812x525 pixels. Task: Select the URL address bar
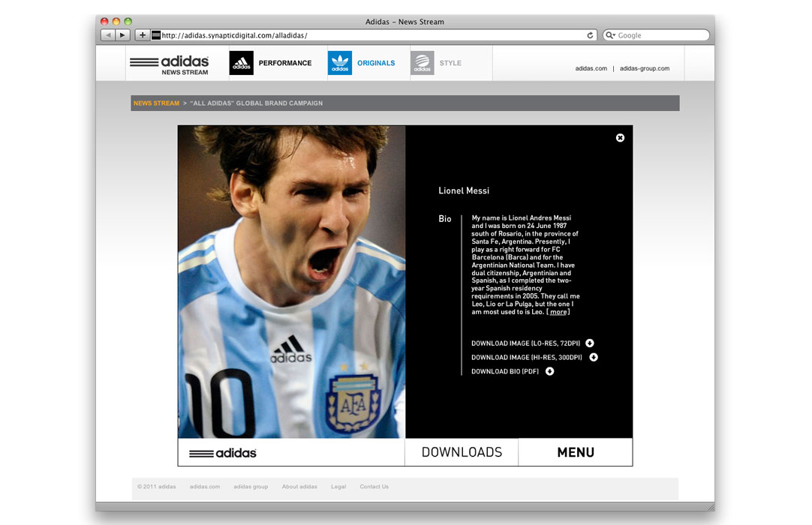pyautogui.click(x=374, y=35)
